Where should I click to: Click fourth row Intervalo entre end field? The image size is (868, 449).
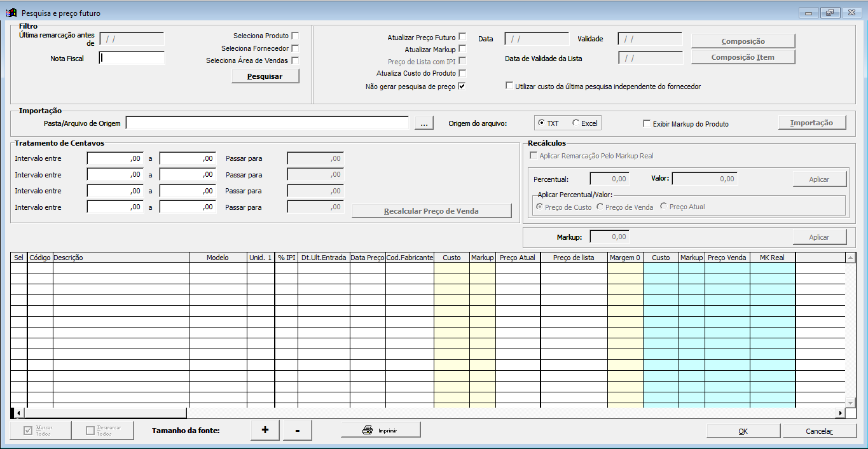click(x=188, y=207)
